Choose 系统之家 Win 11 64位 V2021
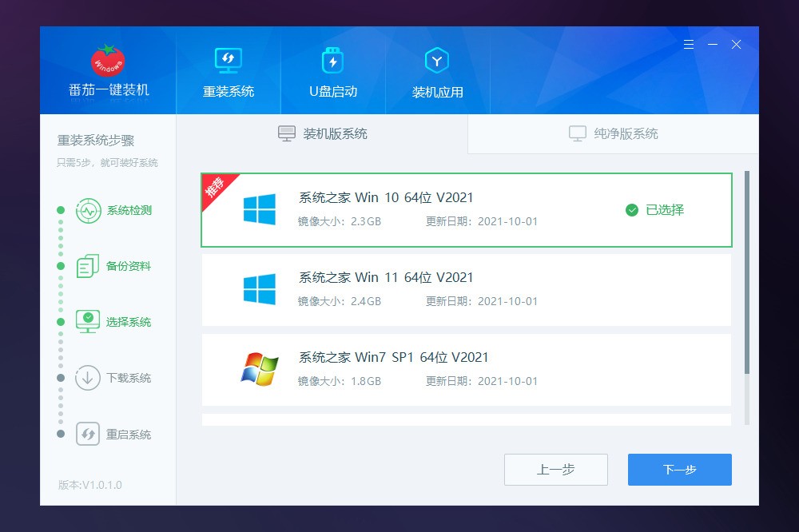The width and height of the screenshot is (799, 532). point(467,289)
